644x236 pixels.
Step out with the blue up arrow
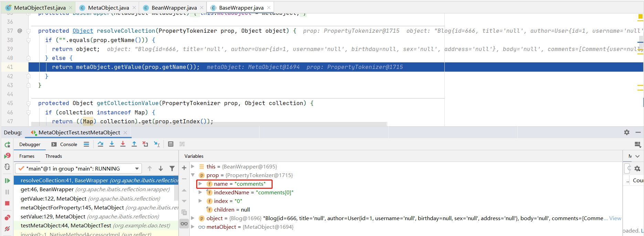(134, 144)
